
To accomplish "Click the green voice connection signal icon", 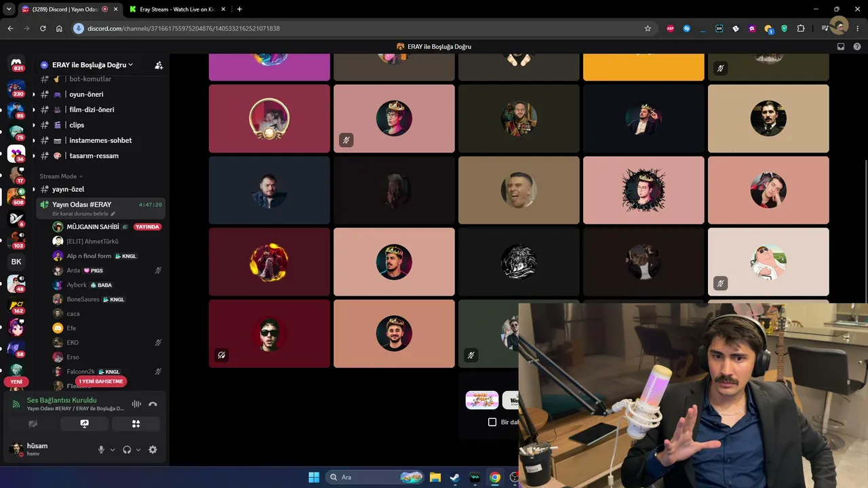I will pyautogui.click(x=16, y=404).
